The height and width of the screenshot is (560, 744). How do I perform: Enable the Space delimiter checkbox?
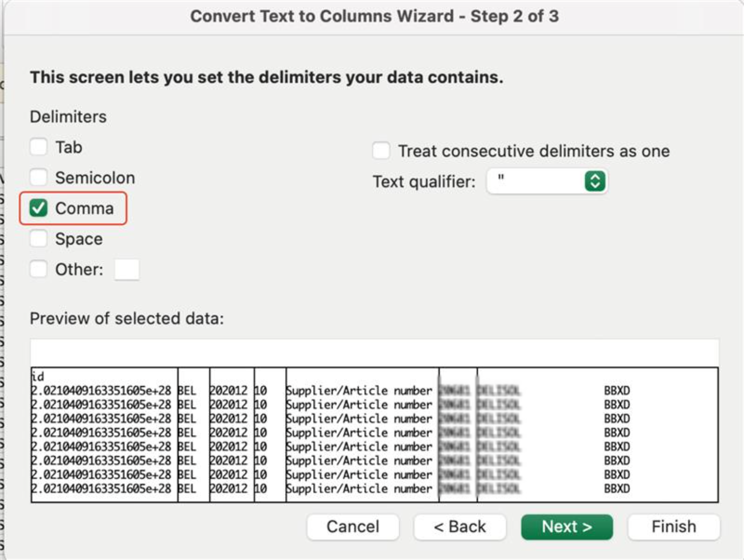39,239
